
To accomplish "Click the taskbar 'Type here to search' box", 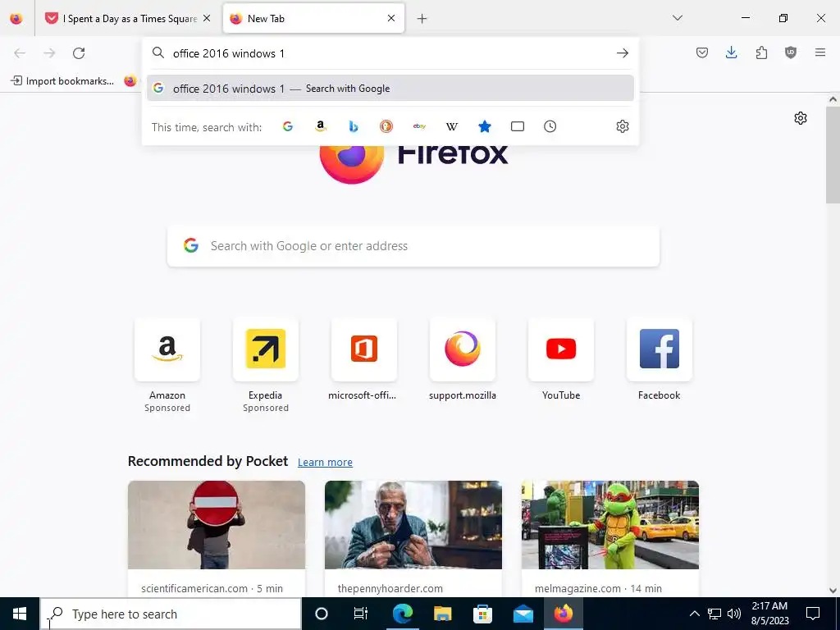I will tap(171, 614).
